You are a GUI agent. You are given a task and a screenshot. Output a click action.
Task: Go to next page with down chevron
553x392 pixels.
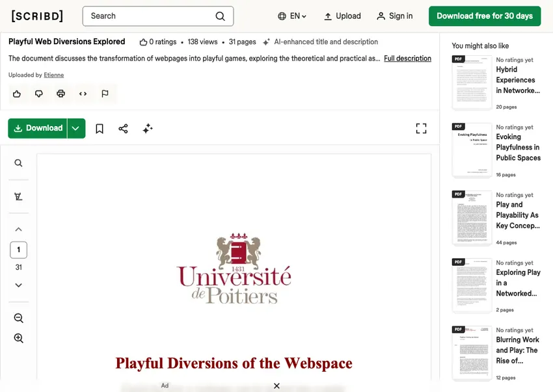click(x=18, y=285)
